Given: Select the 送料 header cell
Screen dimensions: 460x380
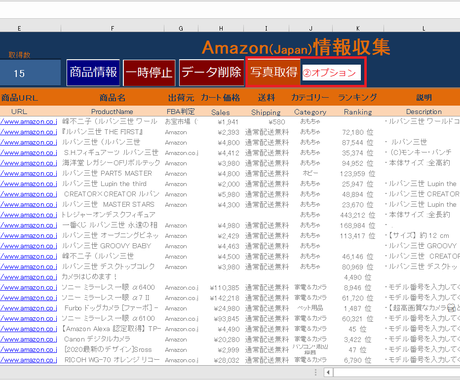Looking at the screenshot, I should (x=266, y=98).
